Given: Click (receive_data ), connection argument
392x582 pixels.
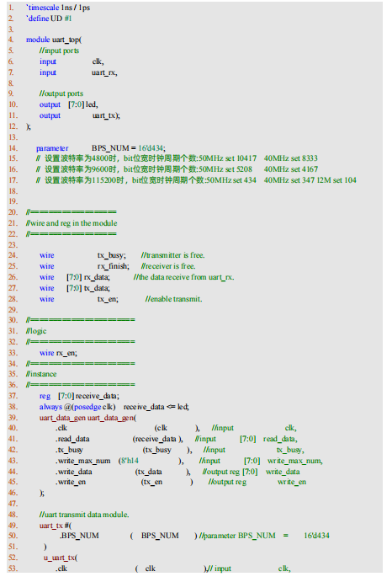Looking at the screenshot, I should [158, 439].
